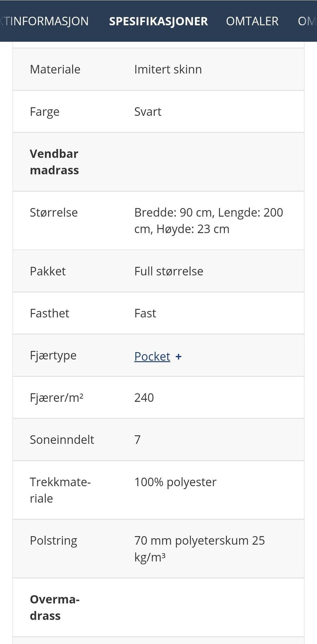The height and width of the screenshot is (644, 317).
Task: Click the Overmadrass section heading
Action: [54, 607]
